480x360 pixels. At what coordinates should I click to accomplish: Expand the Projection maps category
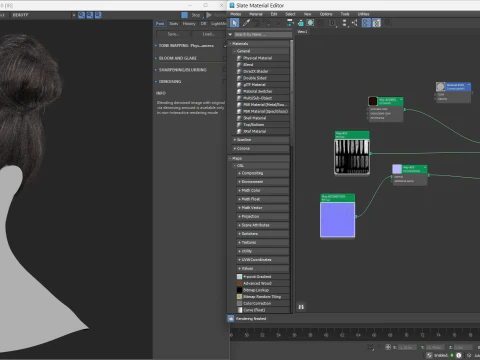click(x=239, y=216)
